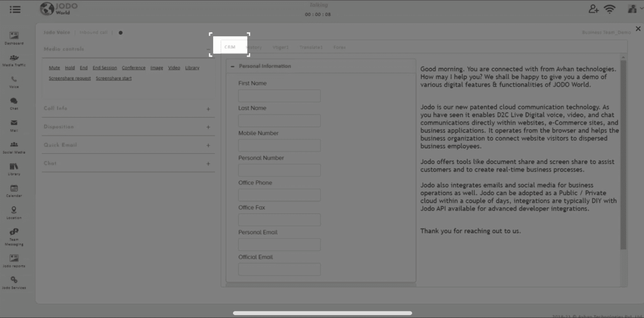
Task: Click the call timer 00 : 00 : 08
Action: coord(318,14)
